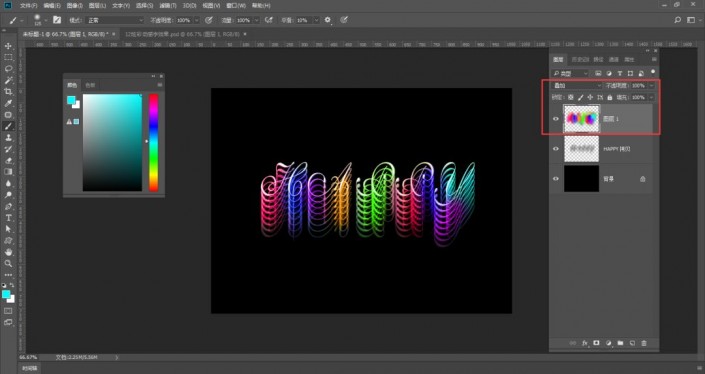705x374 pixels.
Task: Select the Move tool
Action: [x=8, y=46]
